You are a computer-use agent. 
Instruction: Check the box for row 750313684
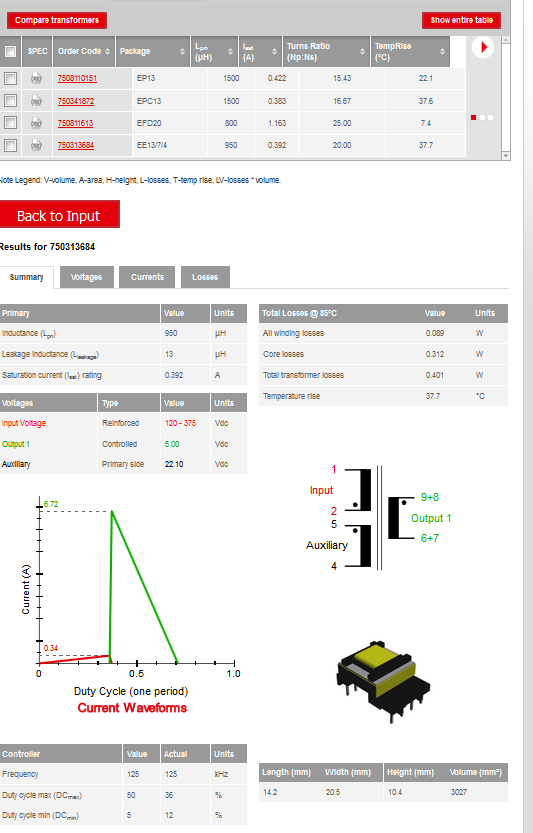tap(10, 145)
